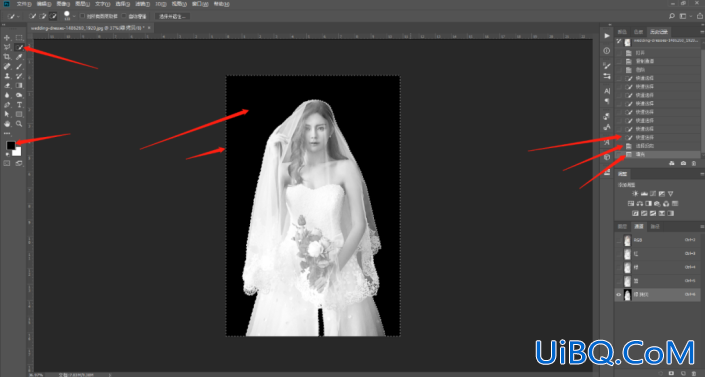Select the Zoom tool
The width and height of the screenshot is (705, 377).
[x=19, y=124]
